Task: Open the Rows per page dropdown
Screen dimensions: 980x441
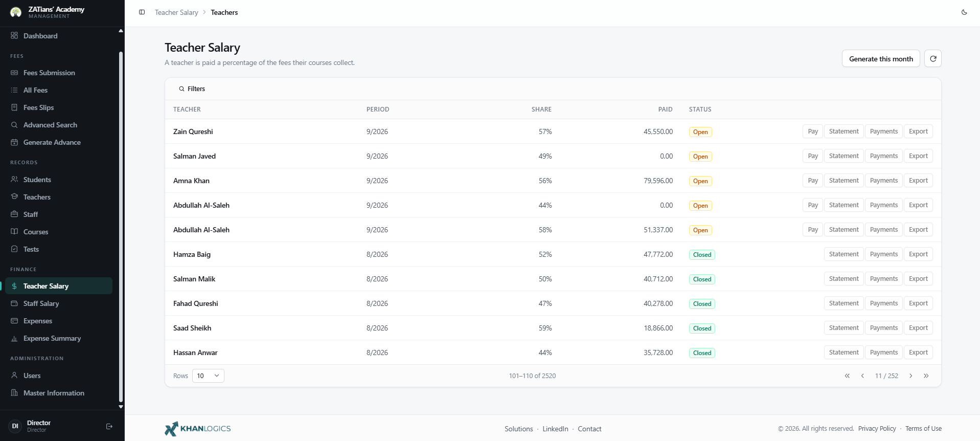Action: pyautogui.click(x=208, y=376)
